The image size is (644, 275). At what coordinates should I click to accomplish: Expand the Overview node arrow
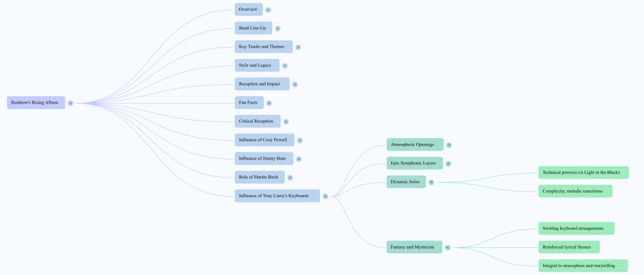pyautogui.click(x=268, y=10)
